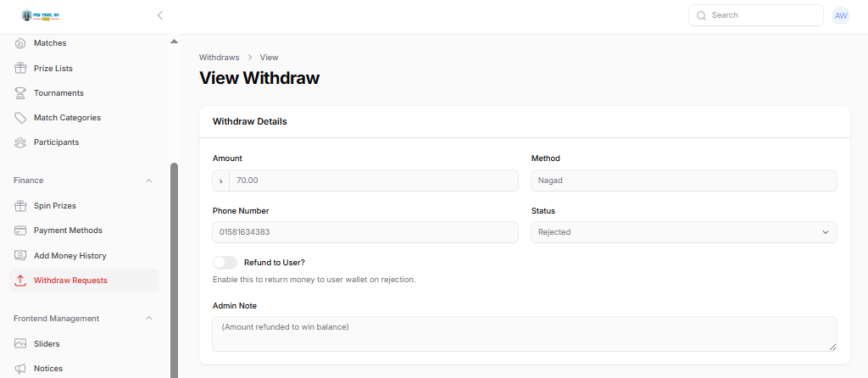This screenshot has width=868, height=378.
Task: Click the Participants group icon
Action: click(20, 142)
